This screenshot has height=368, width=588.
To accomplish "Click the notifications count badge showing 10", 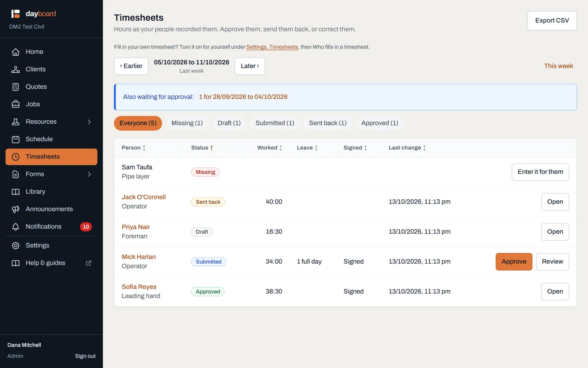I will pyautogui.click(x=86, y=227).
